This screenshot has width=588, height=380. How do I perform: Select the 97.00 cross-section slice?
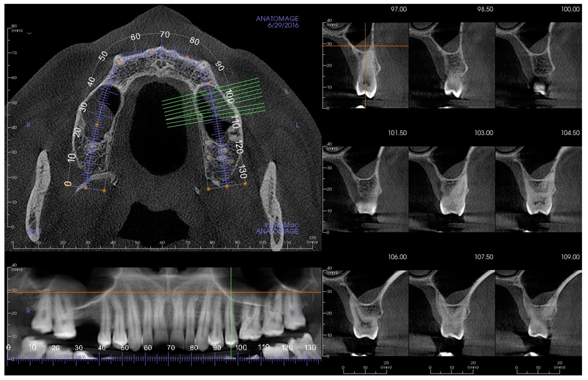(365, 65)
